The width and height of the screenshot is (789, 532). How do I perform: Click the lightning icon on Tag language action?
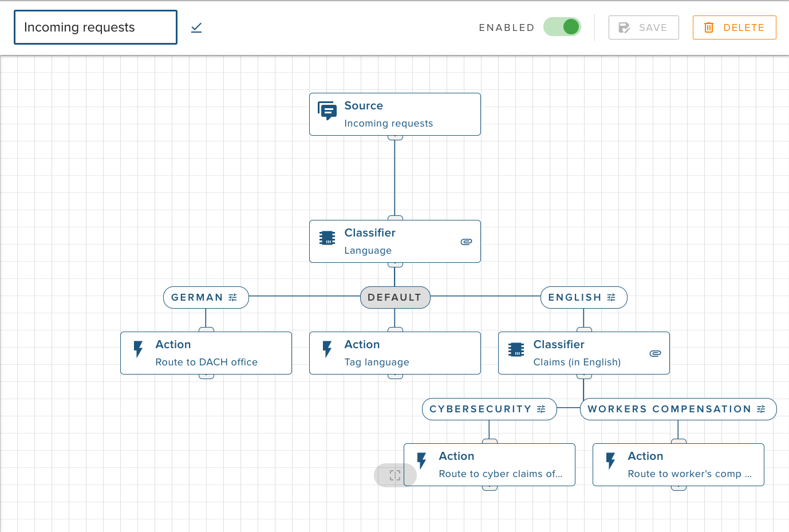(327, 349)
